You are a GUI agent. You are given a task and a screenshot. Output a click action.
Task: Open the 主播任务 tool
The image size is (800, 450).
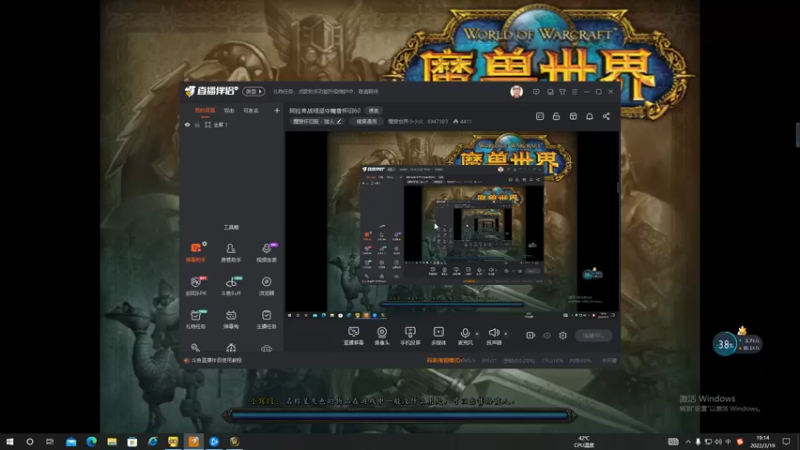(x=266, y=319)
